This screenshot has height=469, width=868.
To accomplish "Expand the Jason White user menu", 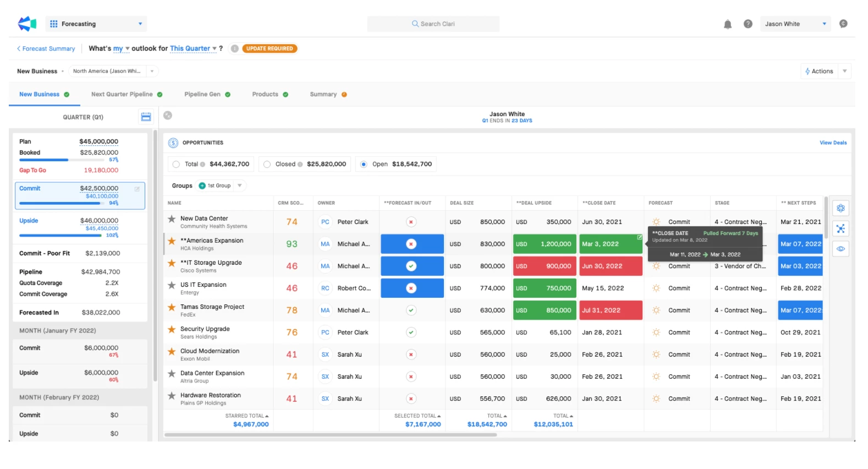I will 795,24.
